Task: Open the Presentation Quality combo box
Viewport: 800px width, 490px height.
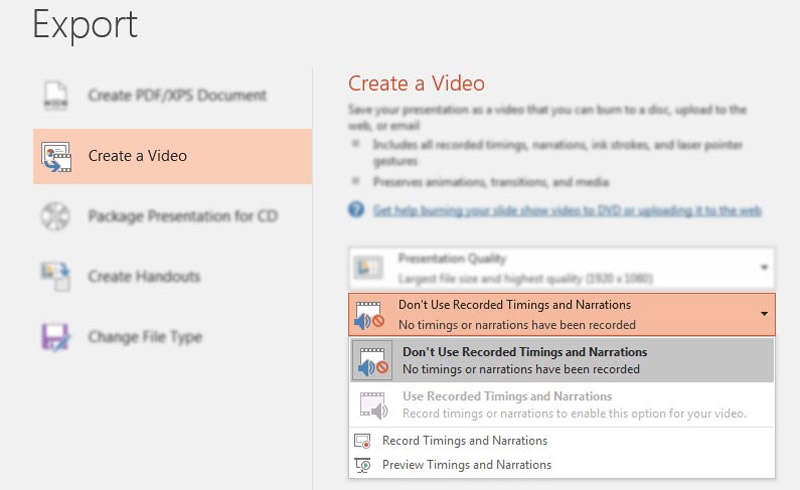Action: coord(560,267)
